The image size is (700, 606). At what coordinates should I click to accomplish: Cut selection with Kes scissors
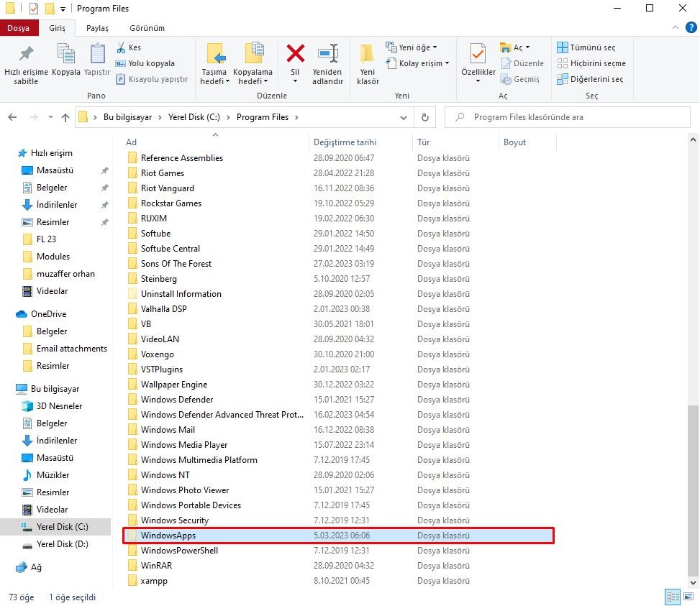(129, 47)
